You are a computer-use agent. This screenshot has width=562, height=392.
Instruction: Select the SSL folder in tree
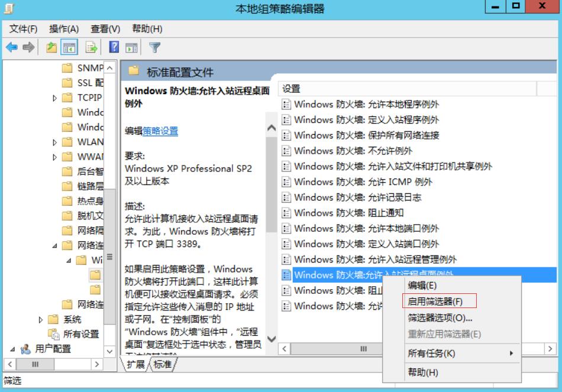pos(83,83)
